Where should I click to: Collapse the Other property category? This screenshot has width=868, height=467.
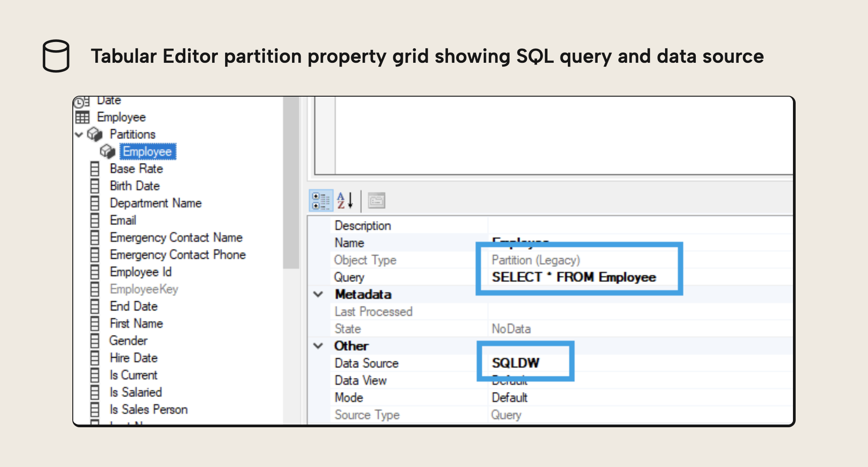pos(318,346)
